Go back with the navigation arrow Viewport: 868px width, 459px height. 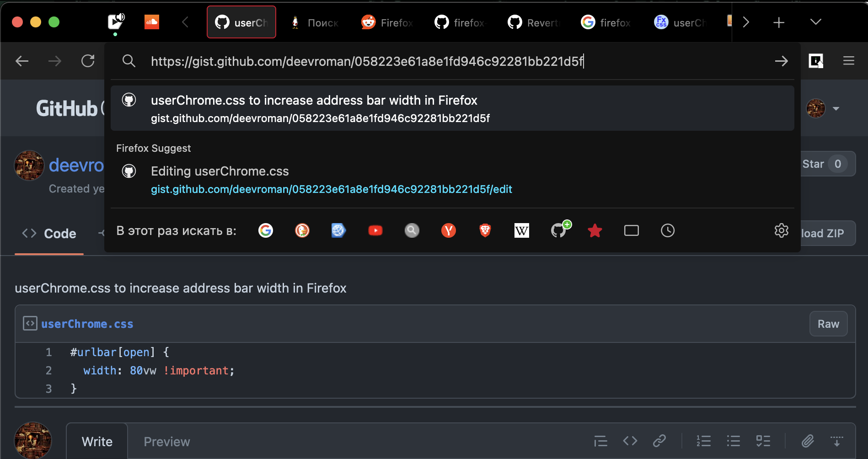pyautogui.click(x=22, y=61)
